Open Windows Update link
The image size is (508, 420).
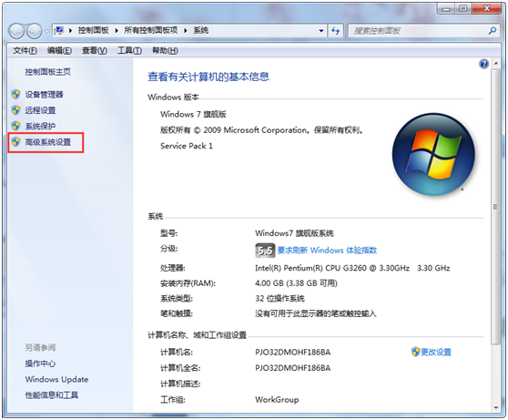pos(56,380)
